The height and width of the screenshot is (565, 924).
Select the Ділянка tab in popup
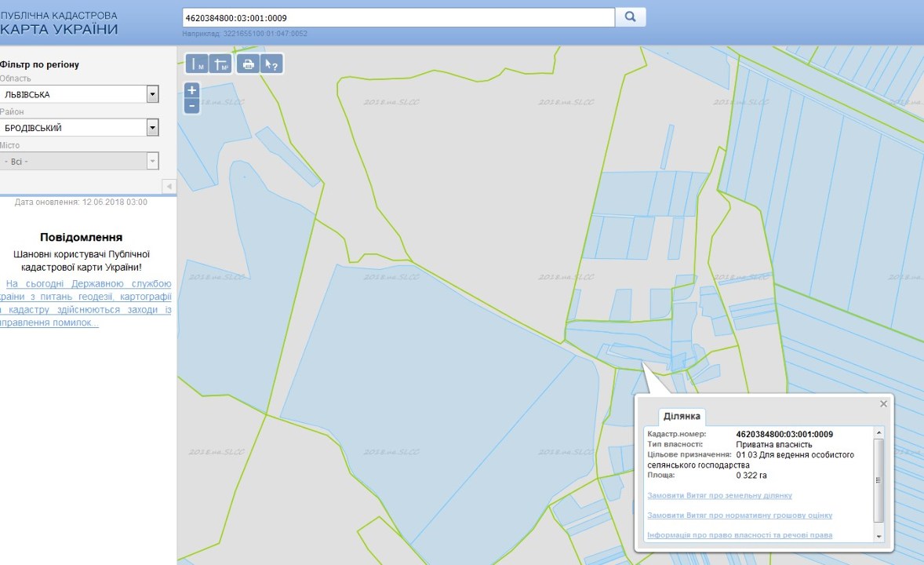pyautogui.click(x=682, y=416)
